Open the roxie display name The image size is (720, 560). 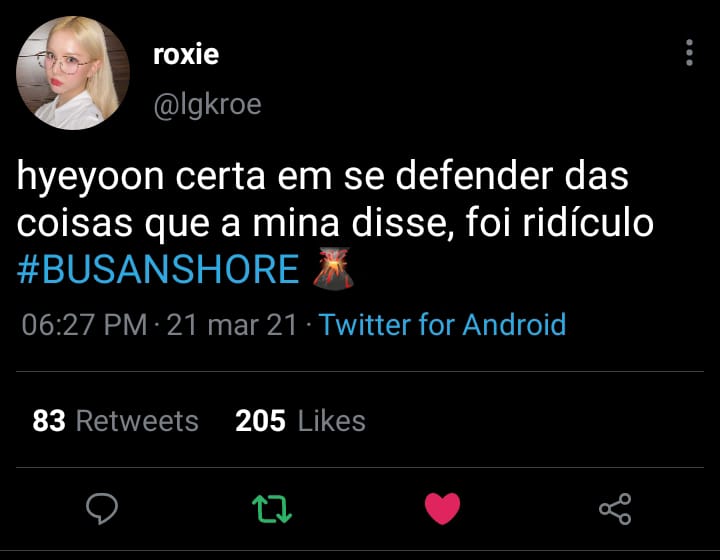point(186,55)
